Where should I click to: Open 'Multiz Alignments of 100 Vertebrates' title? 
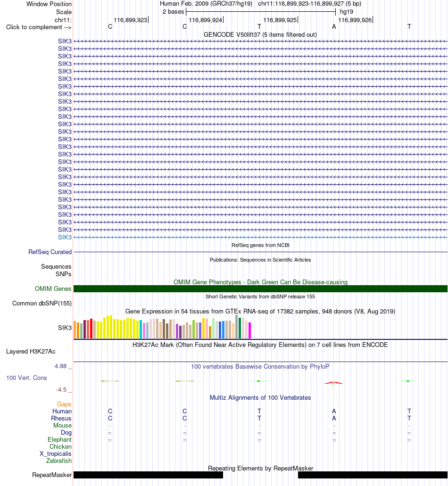coord(260,398)
